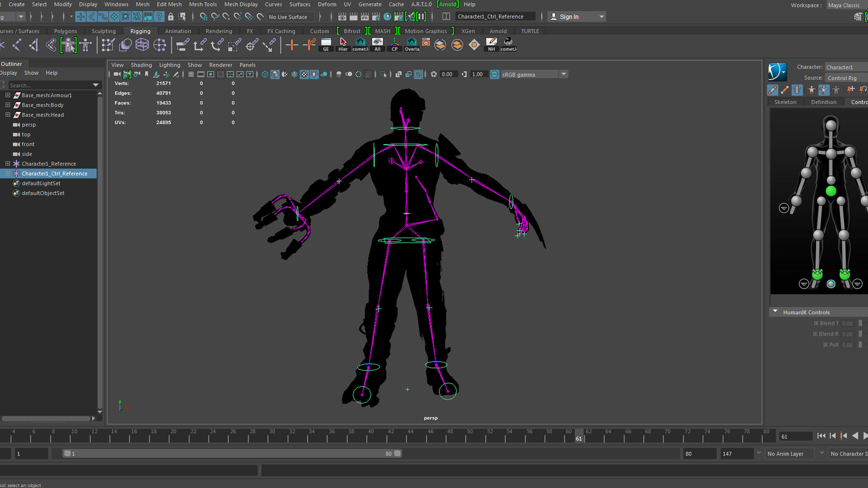Open the Deform menu
This screenshot has height=488, width=868.
click(327, 4)
